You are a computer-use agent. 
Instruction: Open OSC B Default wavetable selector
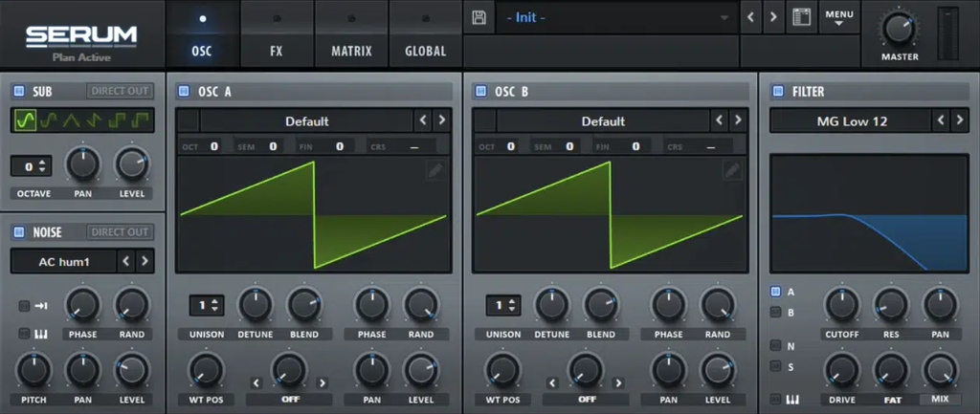(x=603, y=121)
